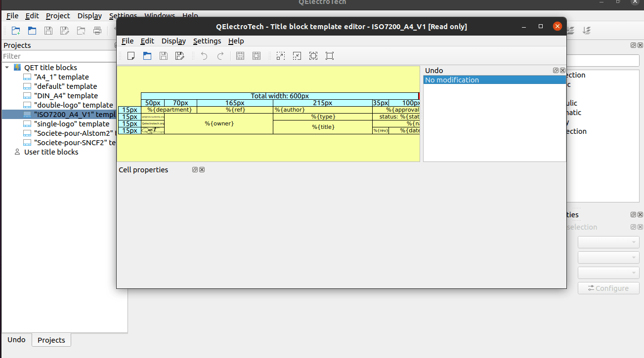
Task: Click the Reset zoom icon
Action: (x=330, y=56)
